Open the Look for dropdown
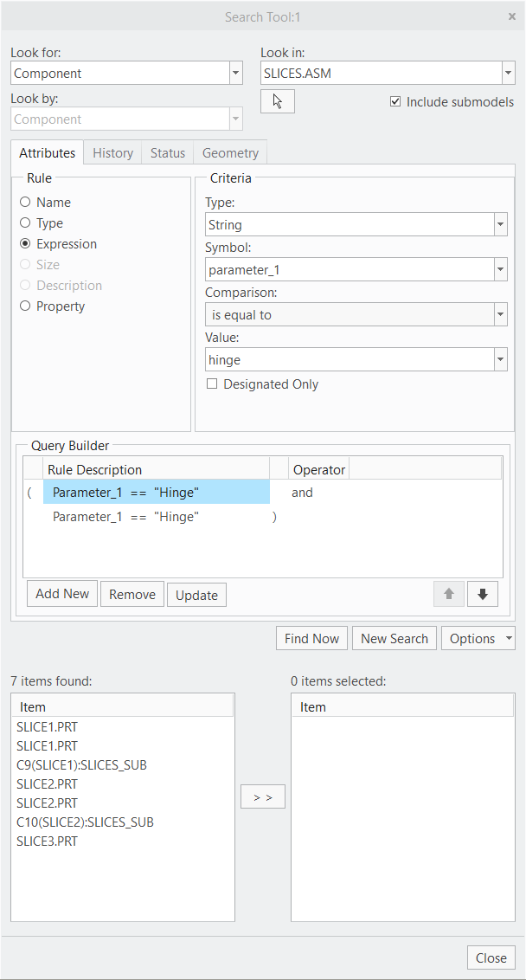526x980 pixels. point(234,73)
